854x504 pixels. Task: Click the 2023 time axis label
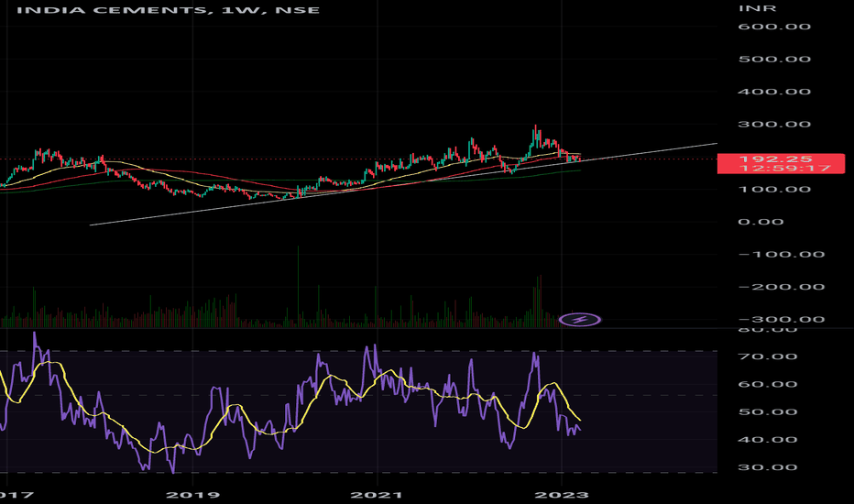[562, 495]
